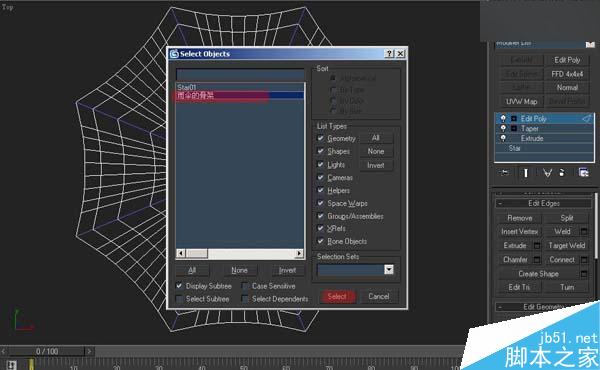The width and height of the screenshot is (600, 370).
Task: Click the Select button in dialog
Action: coord(337,297)
